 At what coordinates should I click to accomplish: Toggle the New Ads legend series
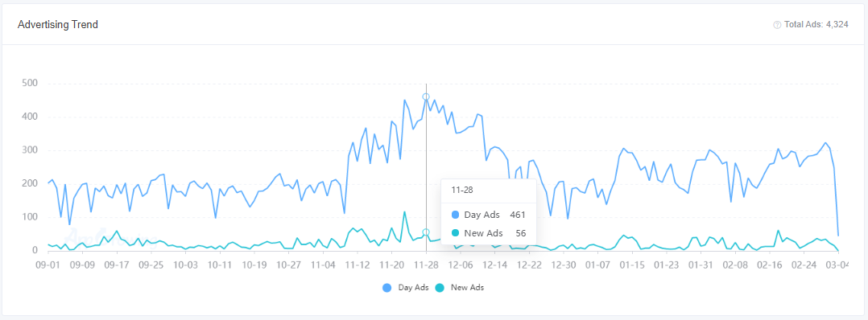coord(460,287)
